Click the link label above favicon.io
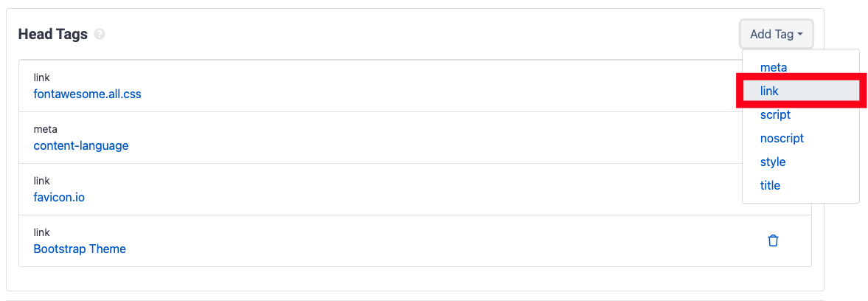868x301 pixels. point(41,181)
